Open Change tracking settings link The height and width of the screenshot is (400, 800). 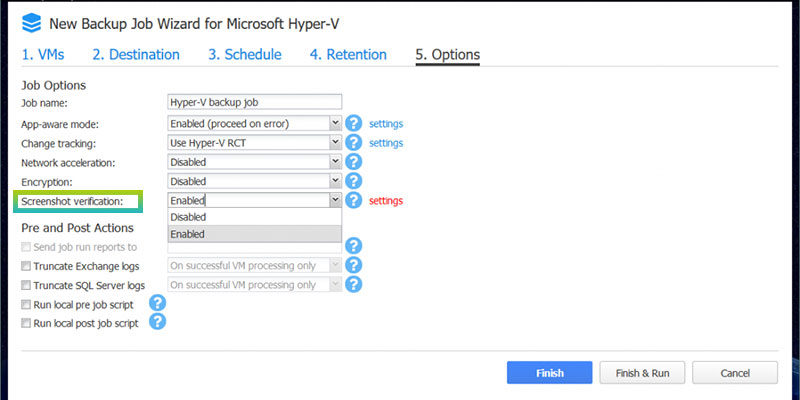coord(386,143)
